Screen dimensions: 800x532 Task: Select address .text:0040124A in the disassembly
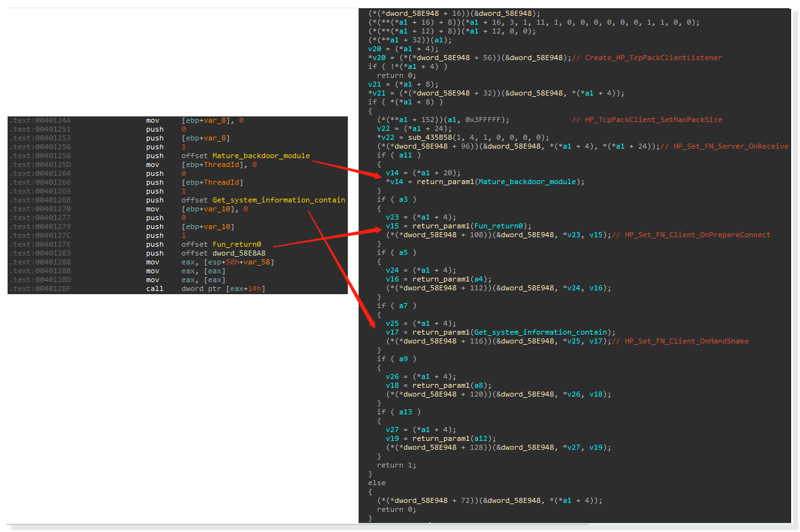(40, 120)
